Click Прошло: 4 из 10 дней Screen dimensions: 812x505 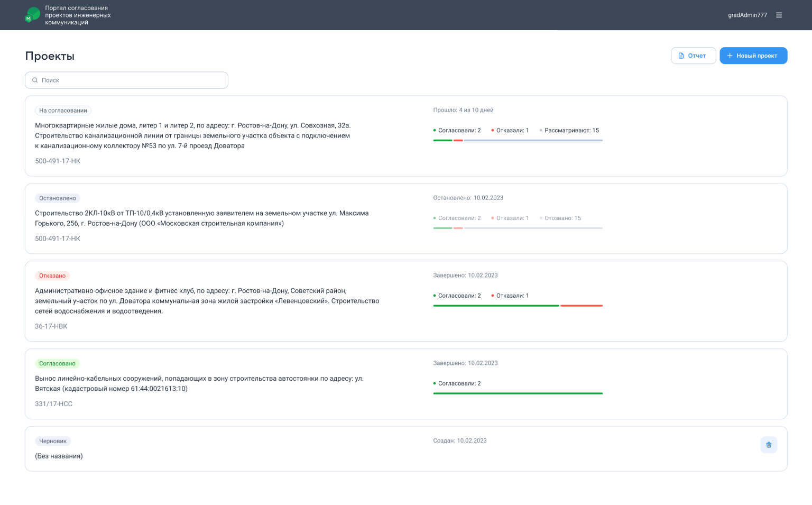463,110
